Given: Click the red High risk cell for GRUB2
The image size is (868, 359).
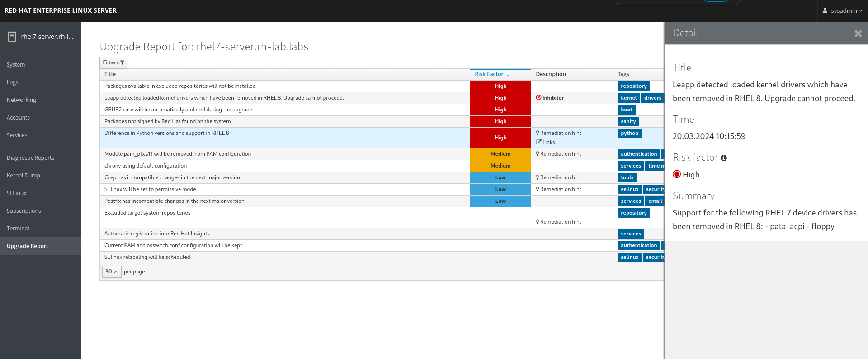Looking at the screenshot, I should 500,110.
